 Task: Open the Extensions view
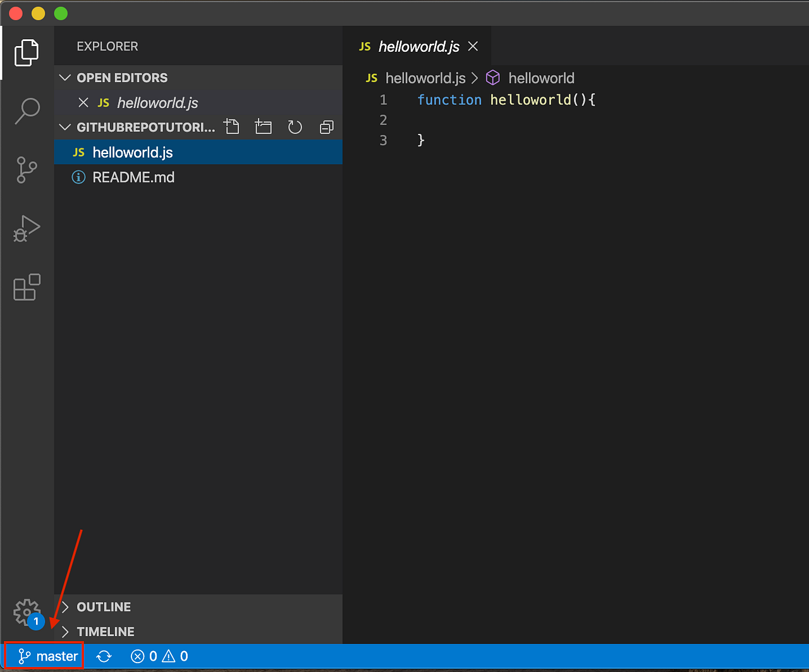coord(27,287)
